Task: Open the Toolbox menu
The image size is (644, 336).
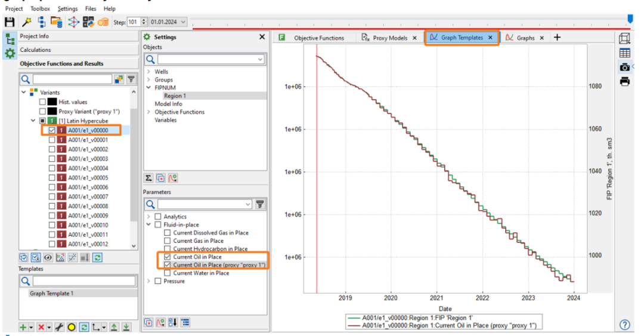Action: (x=40, y=9)
